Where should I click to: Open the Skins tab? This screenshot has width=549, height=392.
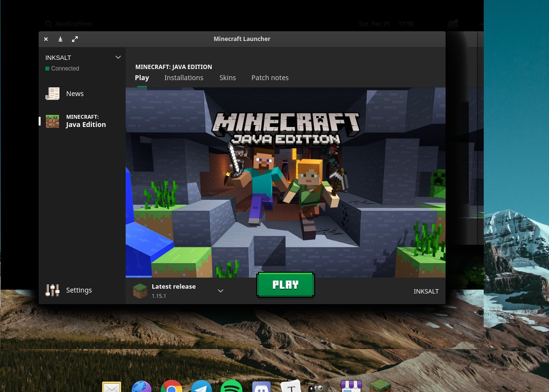tap(228, 78)
